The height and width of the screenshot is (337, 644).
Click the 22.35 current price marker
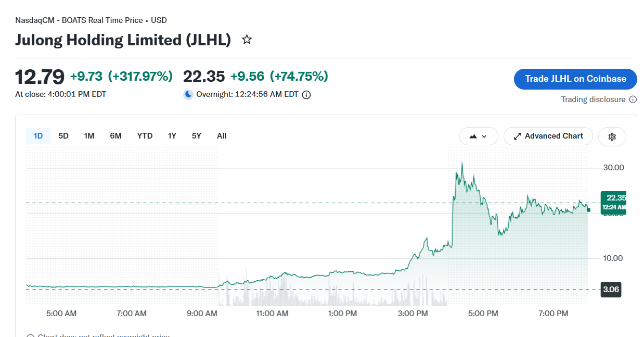point(613,203)
